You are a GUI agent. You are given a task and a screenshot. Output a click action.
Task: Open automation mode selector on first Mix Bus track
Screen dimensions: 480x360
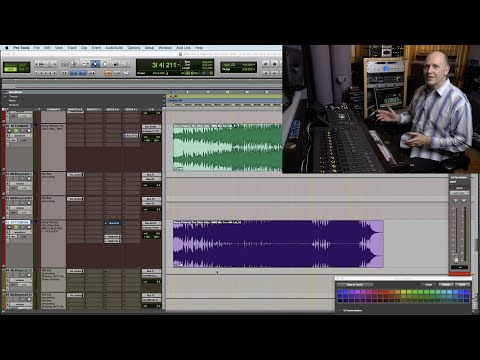(24, 188)
